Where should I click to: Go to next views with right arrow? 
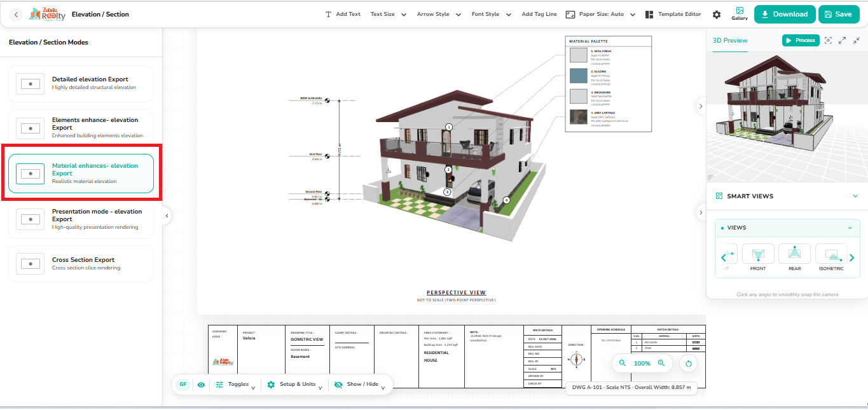852,257
